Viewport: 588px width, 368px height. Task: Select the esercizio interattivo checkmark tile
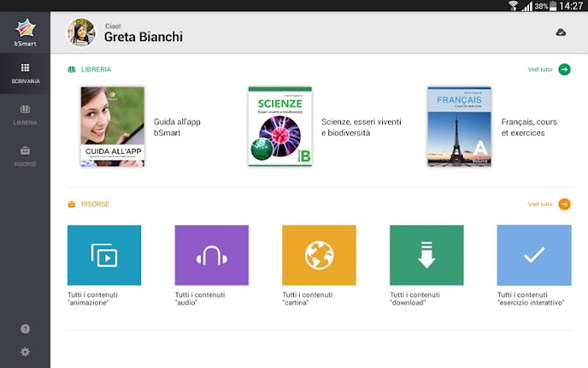534,255
